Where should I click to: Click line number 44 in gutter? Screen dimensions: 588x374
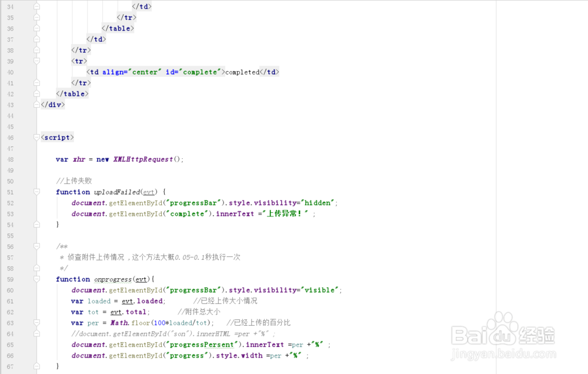(10, 116)
